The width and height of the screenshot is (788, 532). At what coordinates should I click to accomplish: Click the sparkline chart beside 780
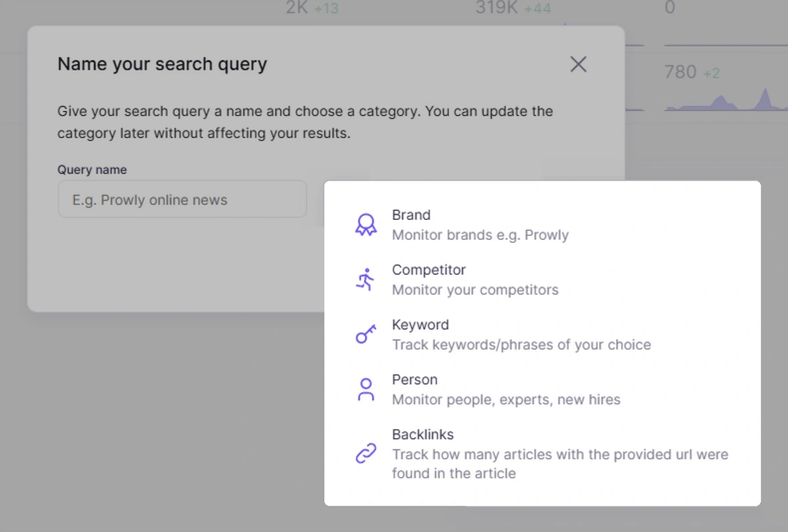point(726,99)
